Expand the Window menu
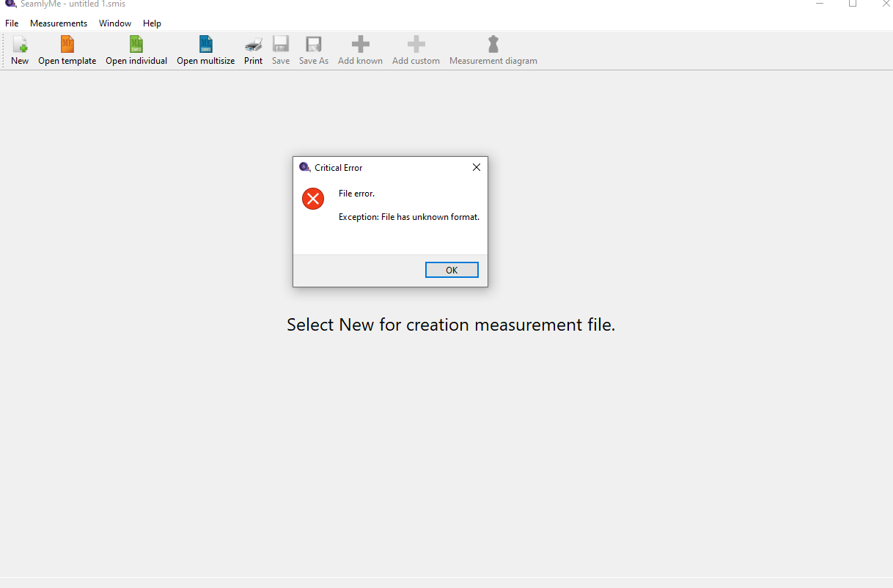 click(x=115, y=23)
